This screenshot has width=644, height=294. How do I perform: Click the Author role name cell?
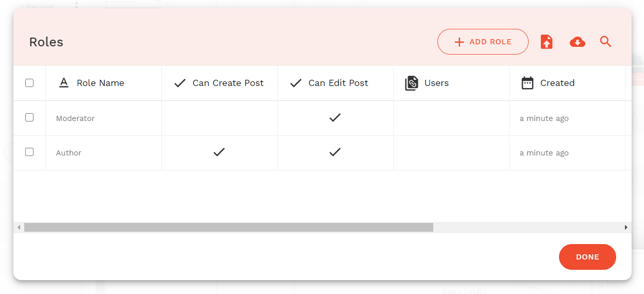[x=69, y=153]
